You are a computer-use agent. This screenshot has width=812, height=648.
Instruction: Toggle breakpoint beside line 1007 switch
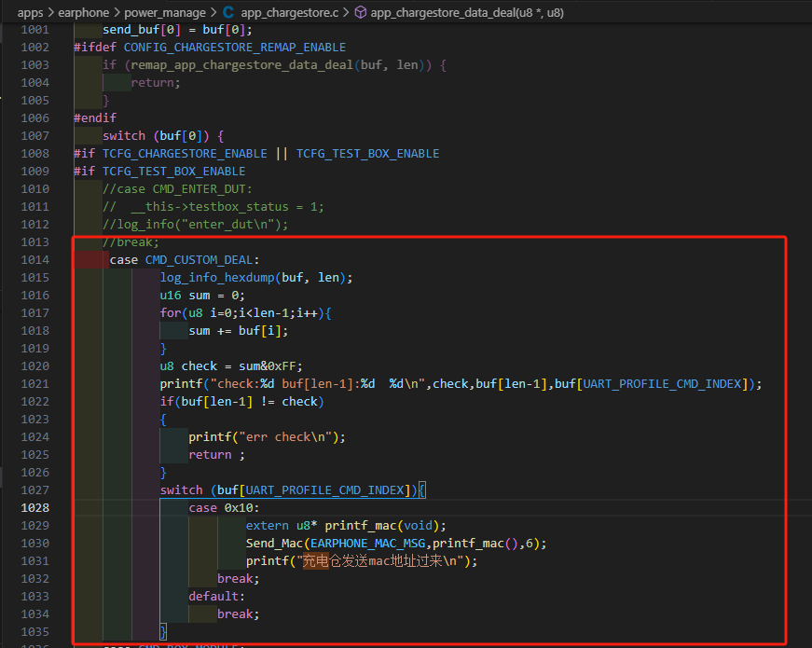point(10,136)
